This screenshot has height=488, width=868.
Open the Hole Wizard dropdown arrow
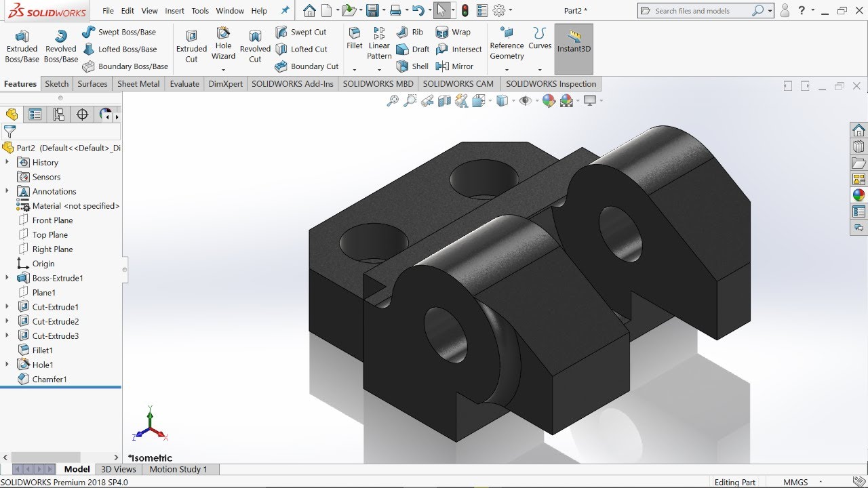(x=223, y=70)
